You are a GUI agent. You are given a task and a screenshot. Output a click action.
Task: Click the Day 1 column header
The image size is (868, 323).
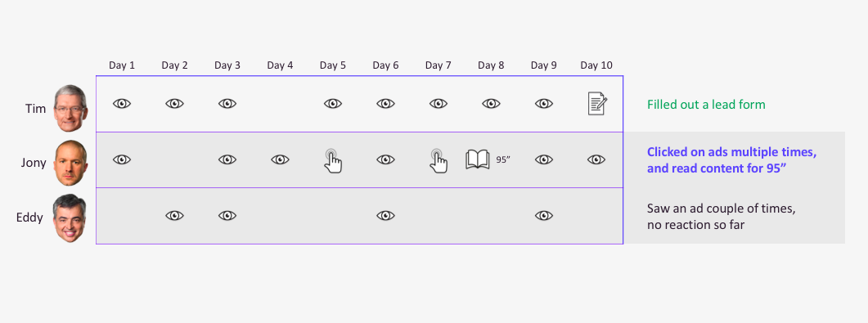pos(122,65)
